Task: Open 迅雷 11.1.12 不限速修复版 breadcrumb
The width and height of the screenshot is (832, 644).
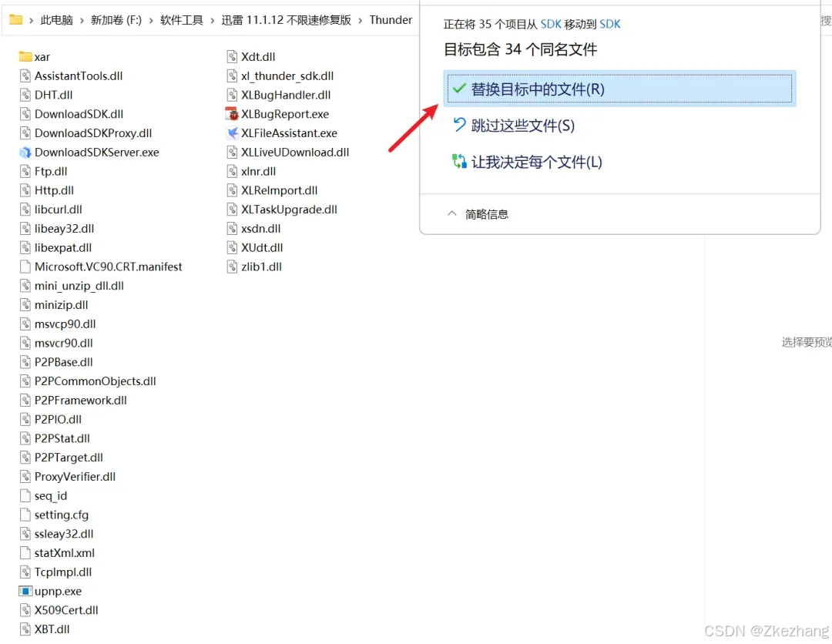Action: point(287,20)
